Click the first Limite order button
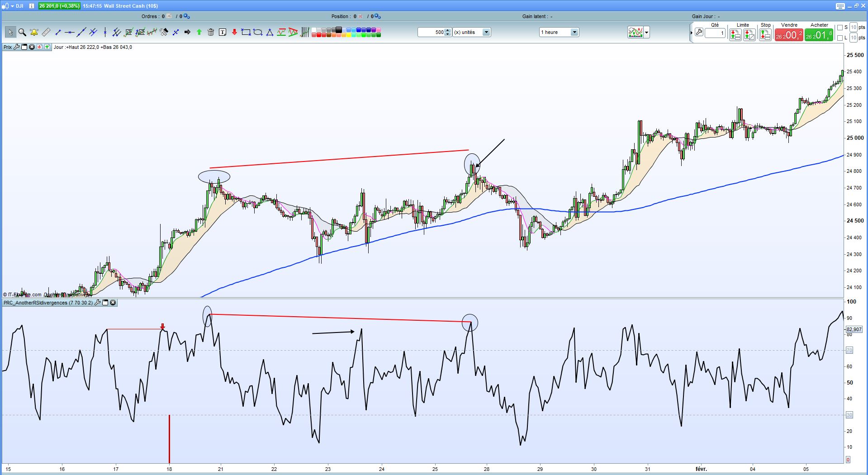The height and width of the screenshot is (475, 868). [735, 35]
